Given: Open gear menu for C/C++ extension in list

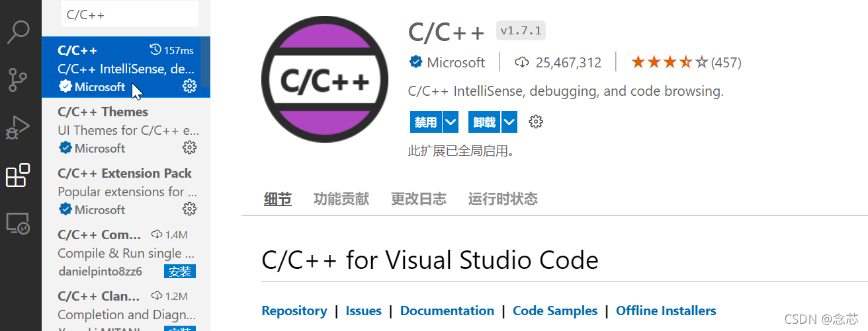Looking at the screenshot, I should (x=189, y=87).
